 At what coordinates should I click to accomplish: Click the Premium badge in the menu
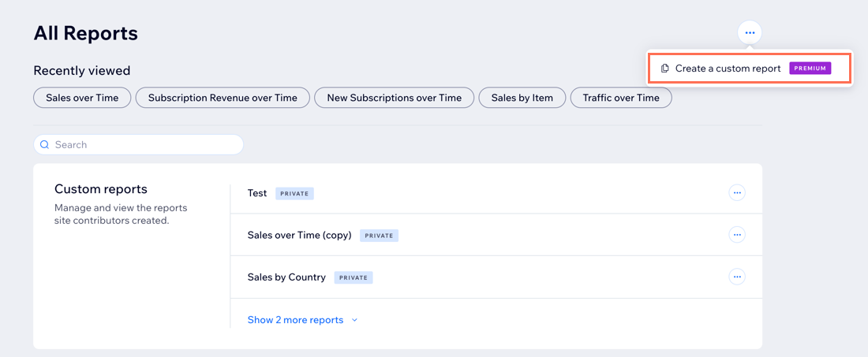click(810, 69)
